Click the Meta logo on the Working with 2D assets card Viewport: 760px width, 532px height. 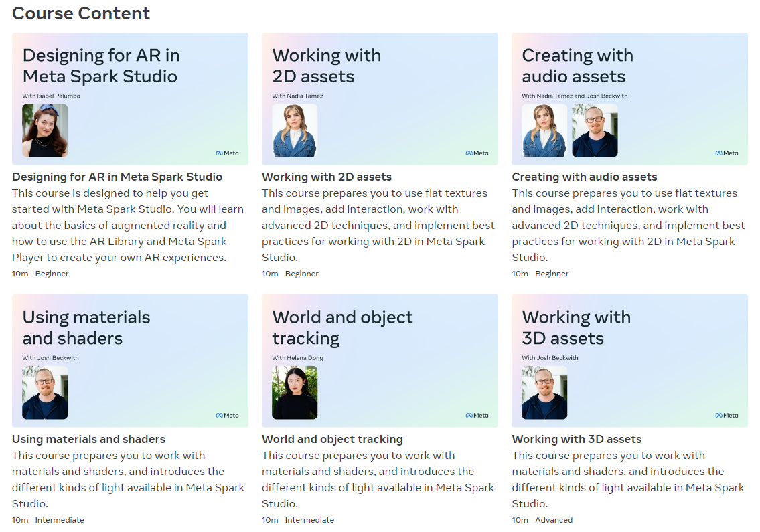(477, 153)
